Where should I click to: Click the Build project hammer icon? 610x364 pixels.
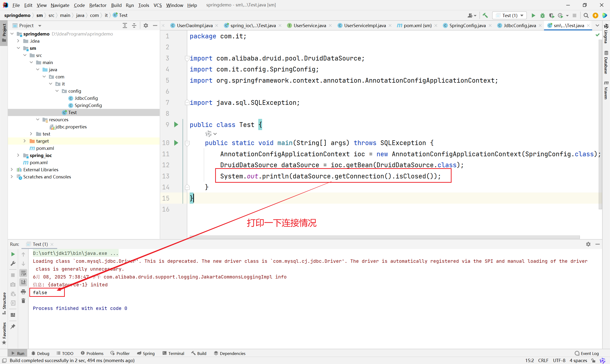click(485, 15)
